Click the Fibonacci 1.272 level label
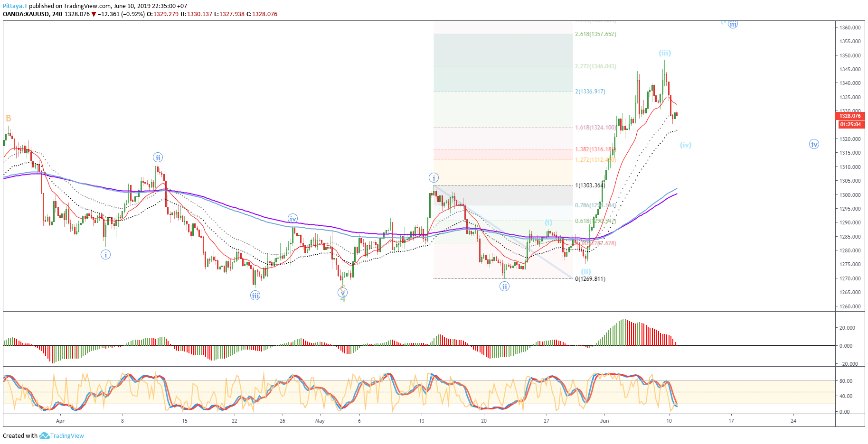 click(x=595, y=160)
